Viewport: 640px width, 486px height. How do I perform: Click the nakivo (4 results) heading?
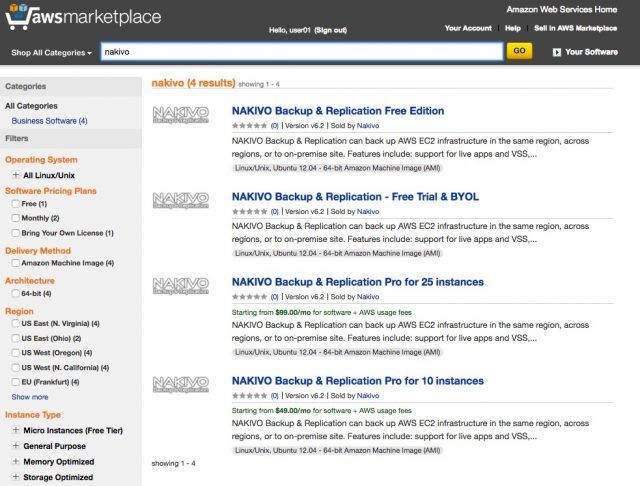193,83
